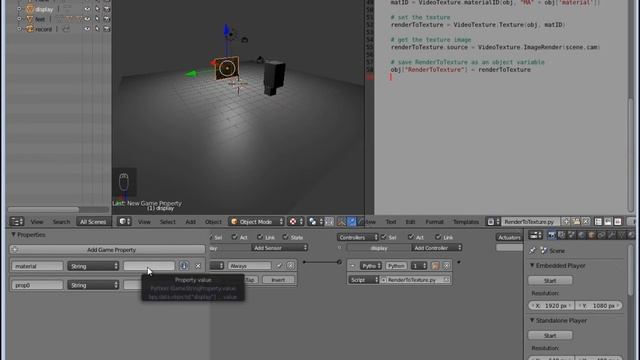Viewport: 640px width, 360px height.
Task: Open the Script mode dropdown
Action: [363, 280]
